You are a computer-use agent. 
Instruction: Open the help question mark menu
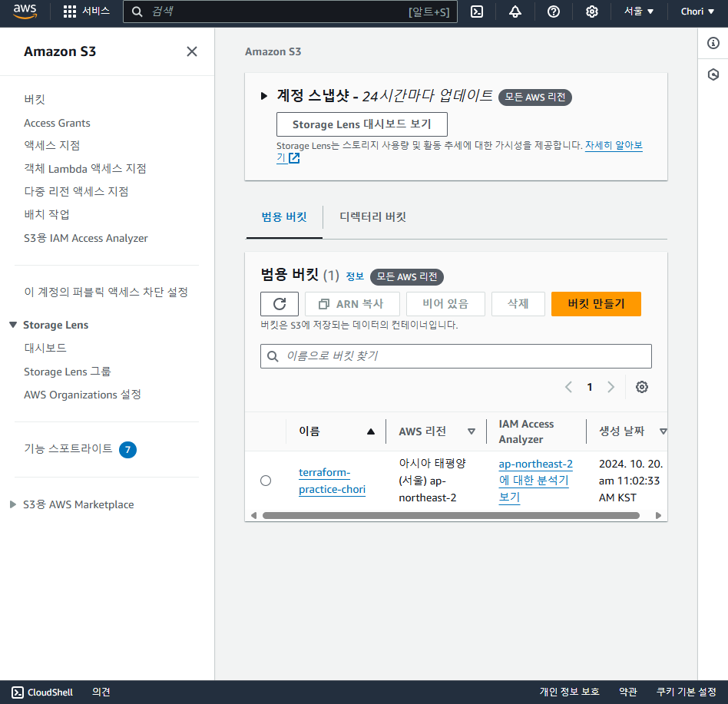tap(554, 12)
